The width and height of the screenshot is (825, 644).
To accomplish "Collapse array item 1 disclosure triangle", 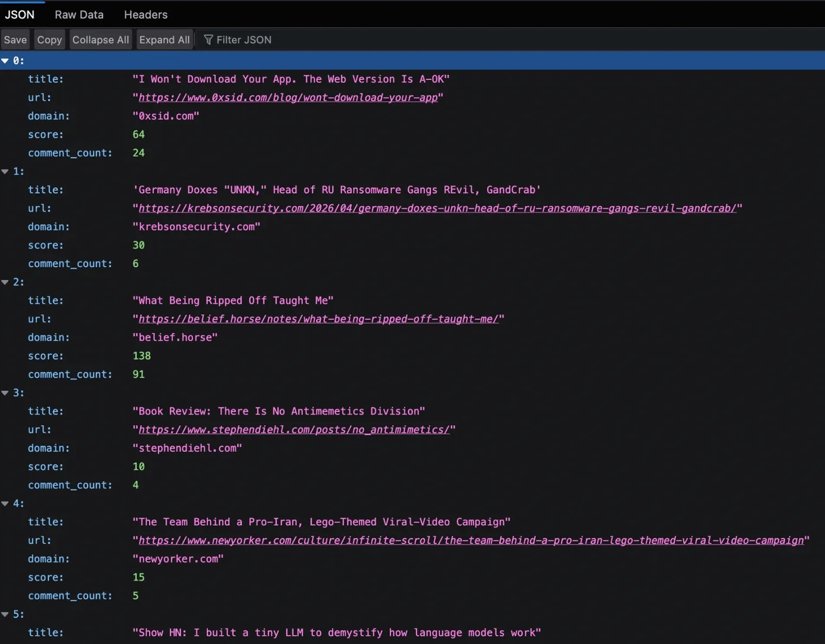I will coord(5,172).
